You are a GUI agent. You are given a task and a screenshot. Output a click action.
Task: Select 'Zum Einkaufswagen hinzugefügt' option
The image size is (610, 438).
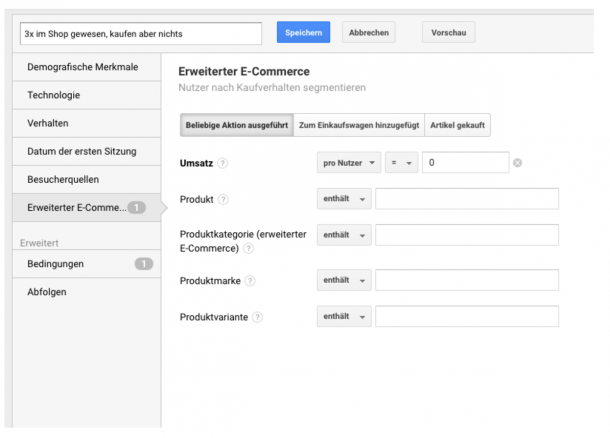point(359,125)
